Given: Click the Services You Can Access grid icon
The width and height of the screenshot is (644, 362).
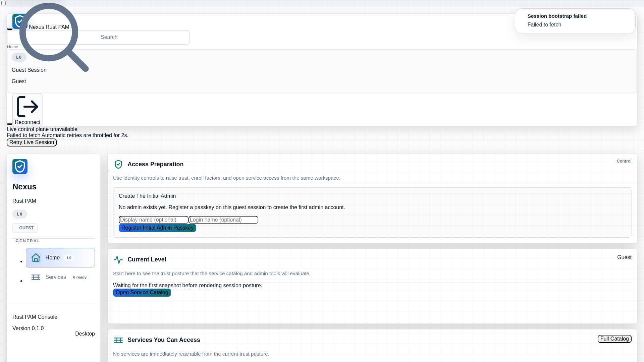Looking at the screenshot, I should pyautogui.click(x=118, y=340).
